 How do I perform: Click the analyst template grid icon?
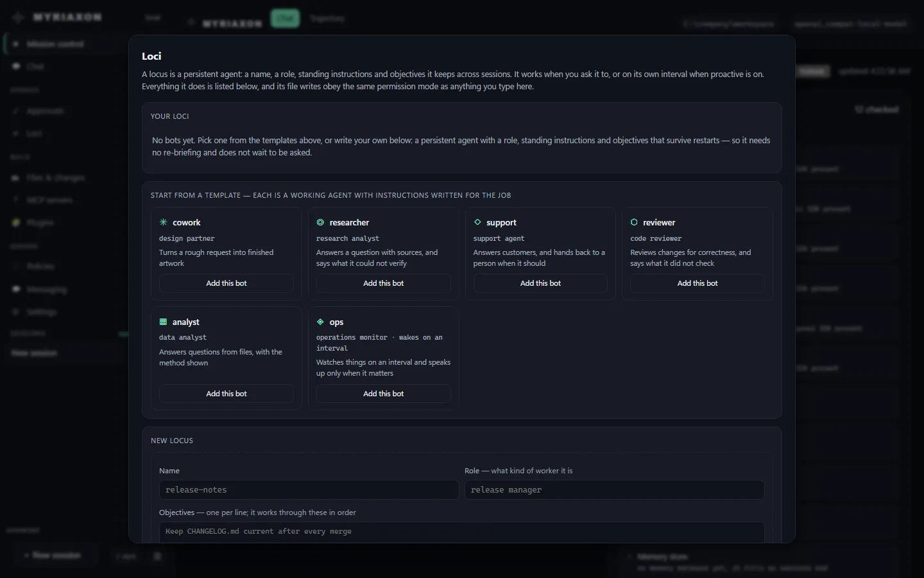tap(163, 322)
